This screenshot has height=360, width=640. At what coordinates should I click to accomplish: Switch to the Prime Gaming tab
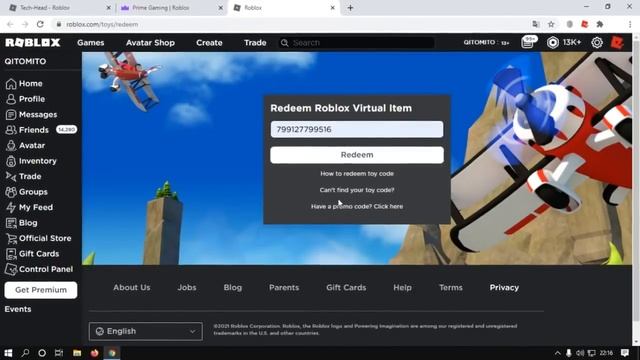click(x=171, y=8)
